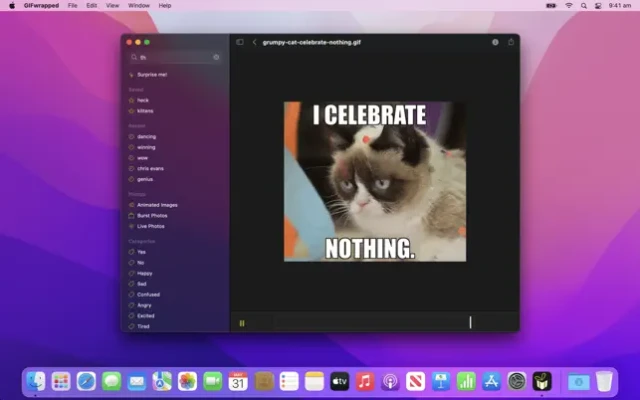Open the File menu
640x400 pixels.
coord(73,6)
